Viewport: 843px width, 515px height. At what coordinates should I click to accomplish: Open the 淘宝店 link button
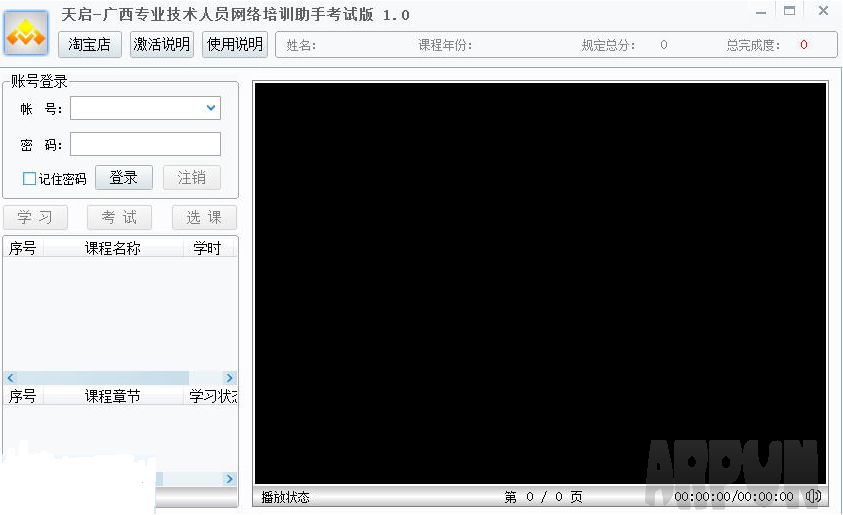[x=90, y=44]
